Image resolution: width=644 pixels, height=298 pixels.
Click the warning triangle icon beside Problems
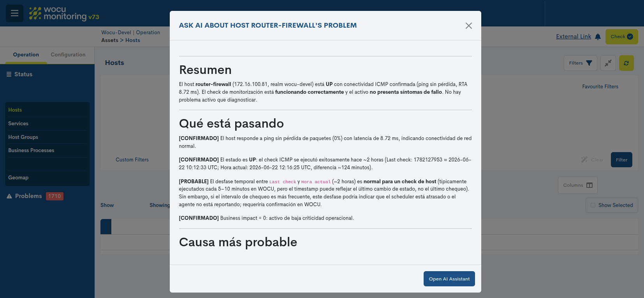click(x=9, y=196)
